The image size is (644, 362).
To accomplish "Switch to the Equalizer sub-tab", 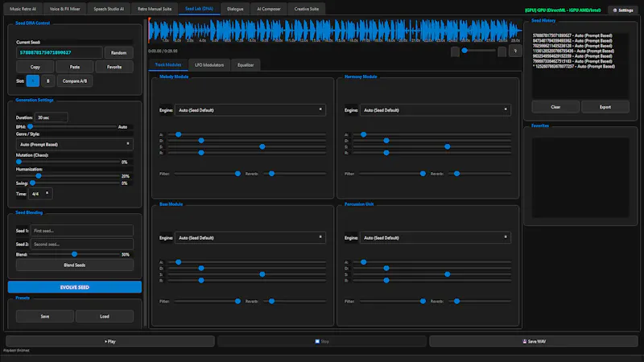I will coord(246,65).
